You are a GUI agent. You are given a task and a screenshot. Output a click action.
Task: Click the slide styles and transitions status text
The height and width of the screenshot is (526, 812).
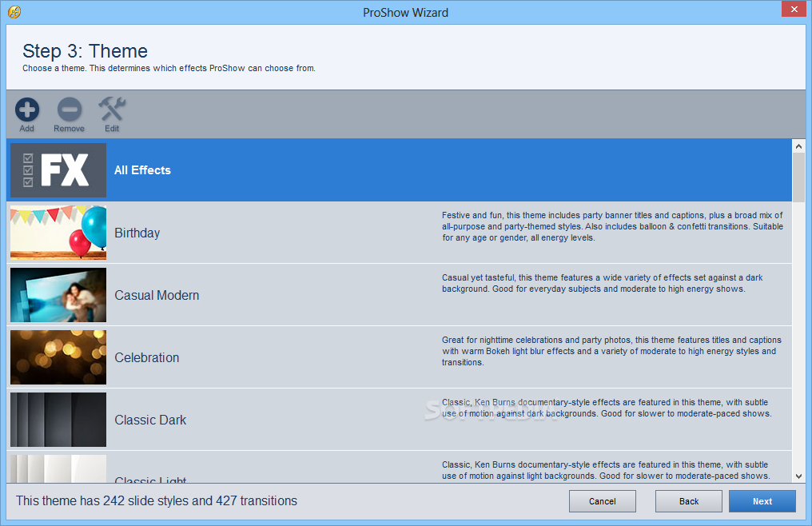pos(157,500)
